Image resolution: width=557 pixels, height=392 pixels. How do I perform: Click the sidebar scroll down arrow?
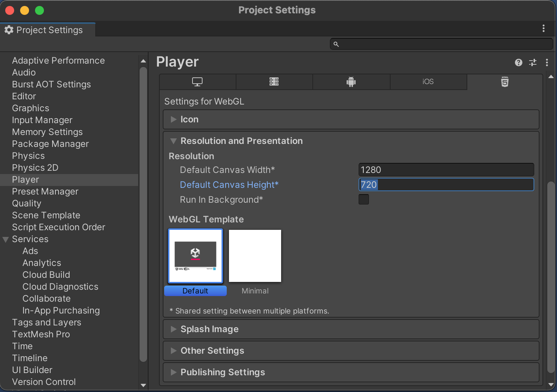coord(143,385)
